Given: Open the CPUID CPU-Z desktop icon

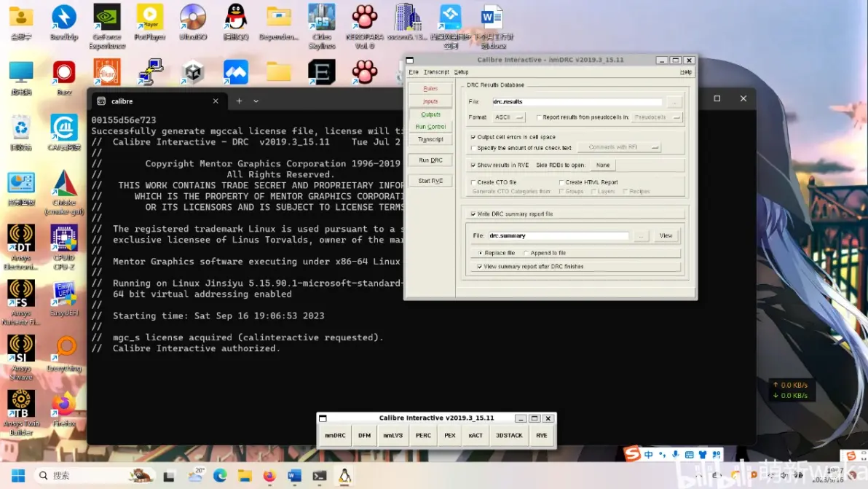Looking at the screenshot, I should pyautogui.click(x=63, y=248).
